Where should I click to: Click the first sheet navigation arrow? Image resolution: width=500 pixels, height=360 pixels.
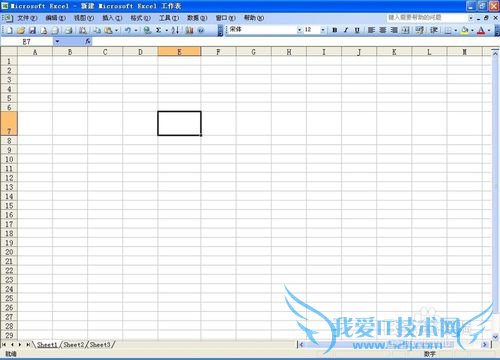pos(4,345)
